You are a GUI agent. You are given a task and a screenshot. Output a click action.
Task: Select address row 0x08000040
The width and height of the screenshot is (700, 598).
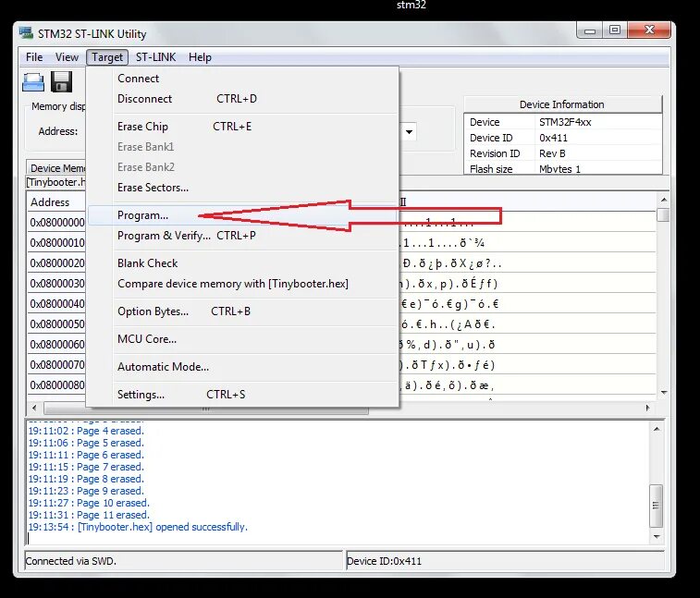(57, 304)
